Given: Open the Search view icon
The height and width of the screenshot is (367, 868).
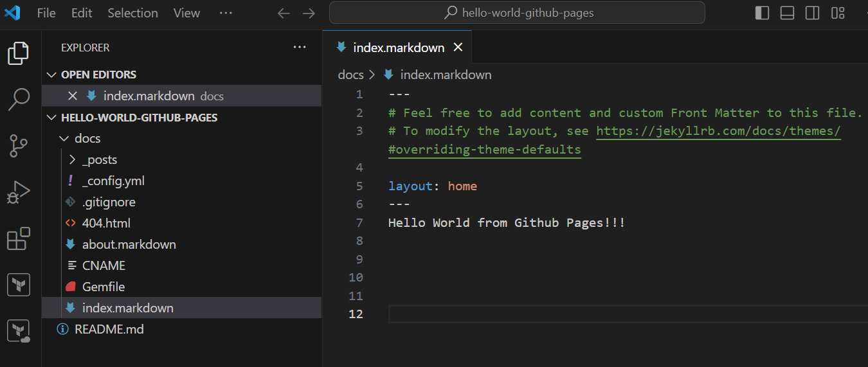Looking at the screenshot, I should [19, 100].
